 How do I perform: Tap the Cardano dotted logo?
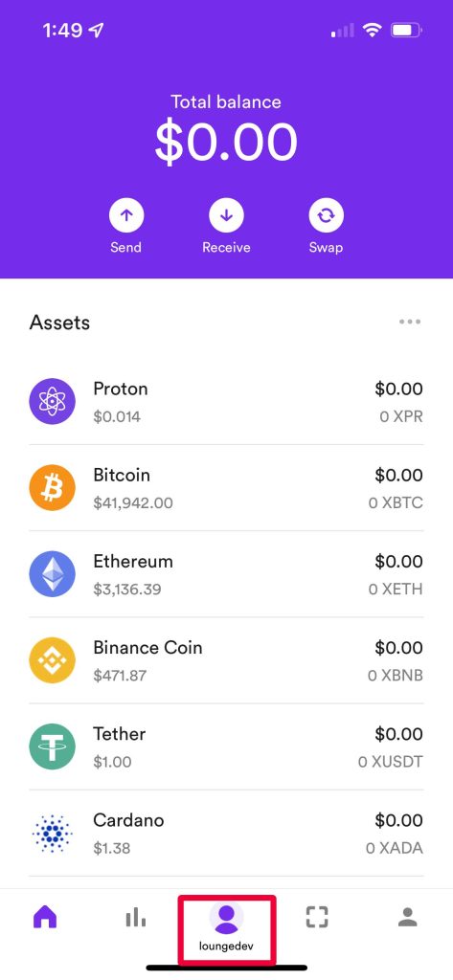click(x=53, y=833)
